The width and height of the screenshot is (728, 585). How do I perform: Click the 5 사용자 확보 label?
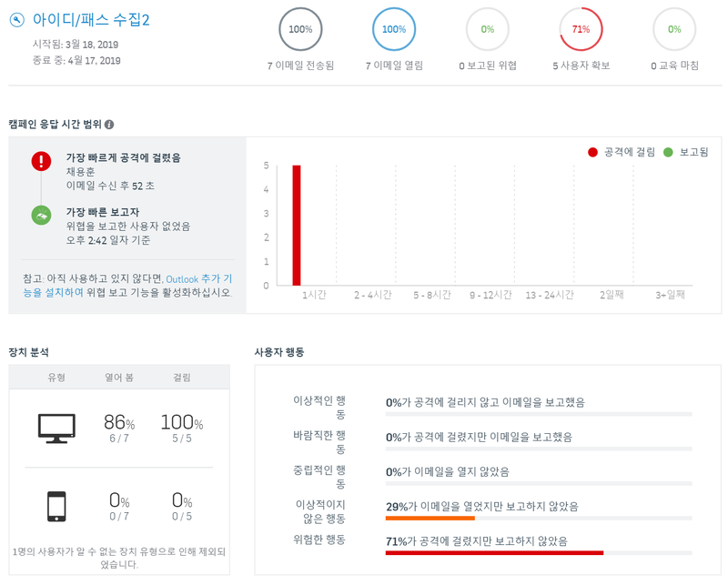tap(581, 66)
